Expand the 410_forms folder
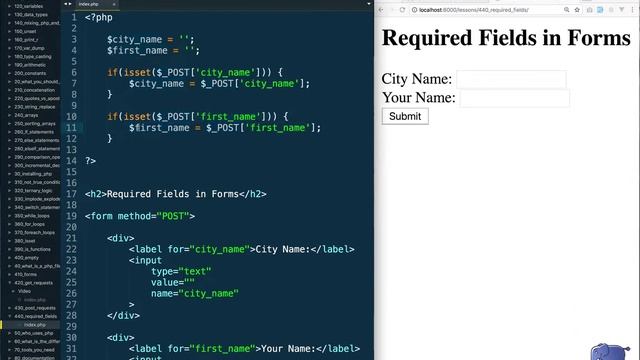This screenshot has height=360, width=640. click(x=9, y=274)
